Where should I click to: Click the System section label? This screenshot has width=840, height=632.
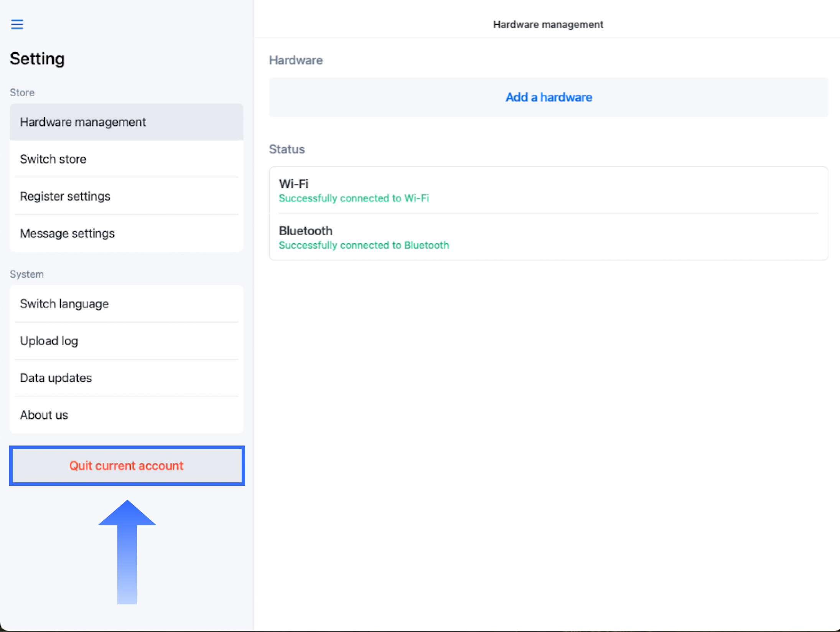pos(27,274)
